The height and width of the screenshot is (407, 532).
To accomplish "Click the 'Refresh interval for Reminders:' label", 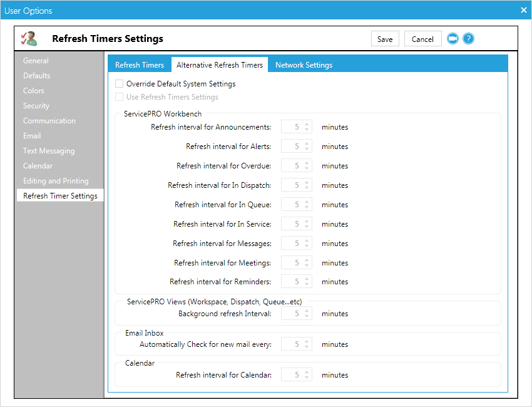I will pos(220,282).
